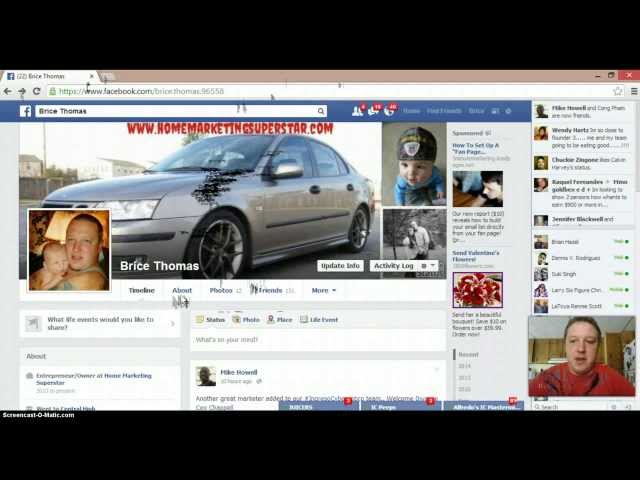Open post options chevron on Mike Howell post
Viewport: 640px width, 480px height.
(x=437, y=370)
